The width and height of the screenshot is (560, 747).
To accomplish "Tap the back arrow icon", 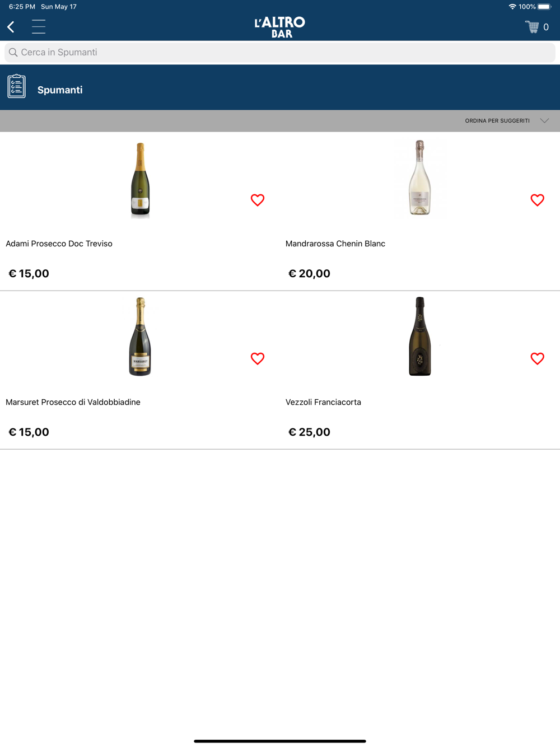I will [11, 27].
